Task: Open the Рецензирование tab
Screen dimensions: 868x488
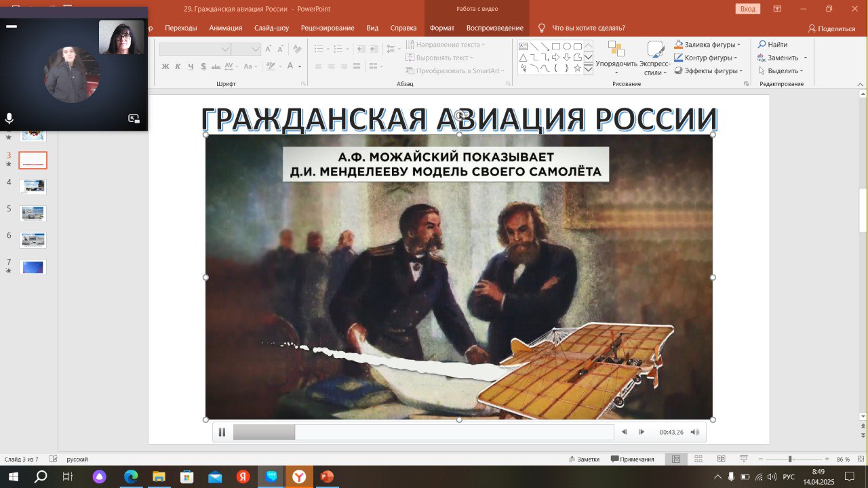Action: coord(328,28)
